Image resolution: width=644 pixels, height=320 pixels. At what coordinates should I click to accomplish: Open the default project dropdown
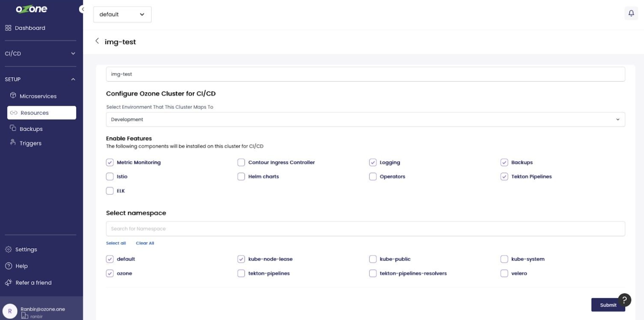pos(122,14)
